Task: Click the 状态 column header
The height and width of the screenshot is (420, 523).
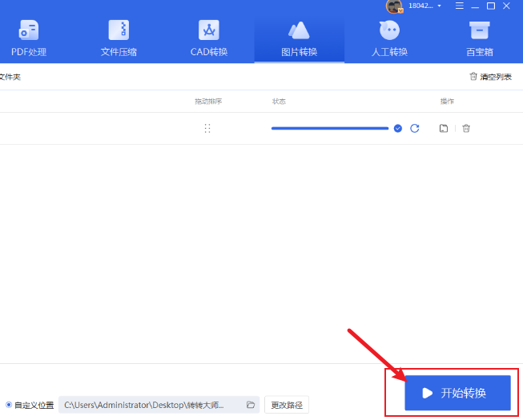Action: point(279,102)
